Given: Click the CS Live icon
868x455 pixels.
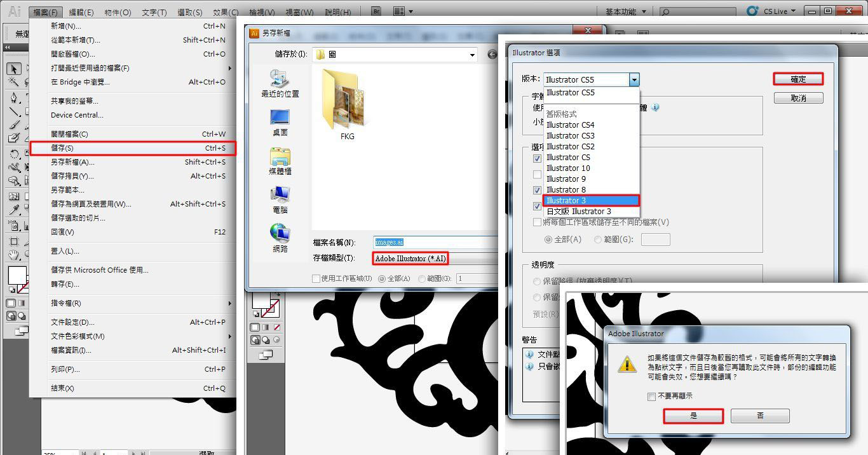Looking at the screenshot, I should 753,11.
